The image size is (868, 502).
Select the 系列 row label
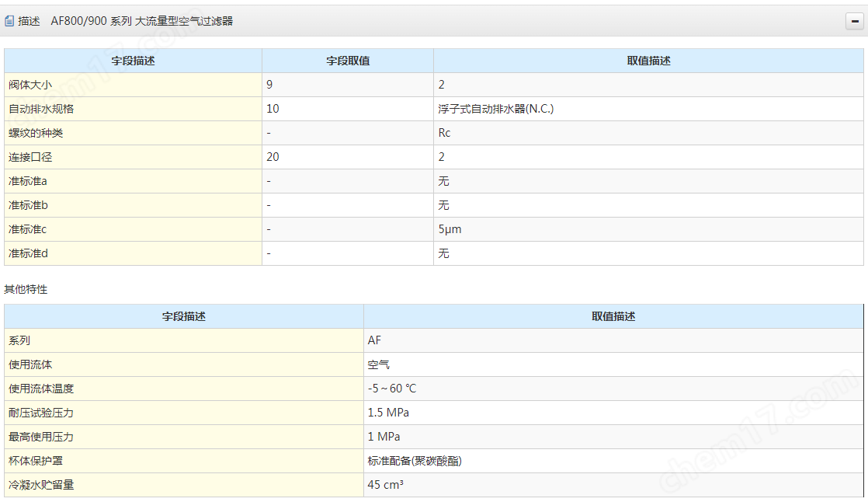[x=19, y=340]
